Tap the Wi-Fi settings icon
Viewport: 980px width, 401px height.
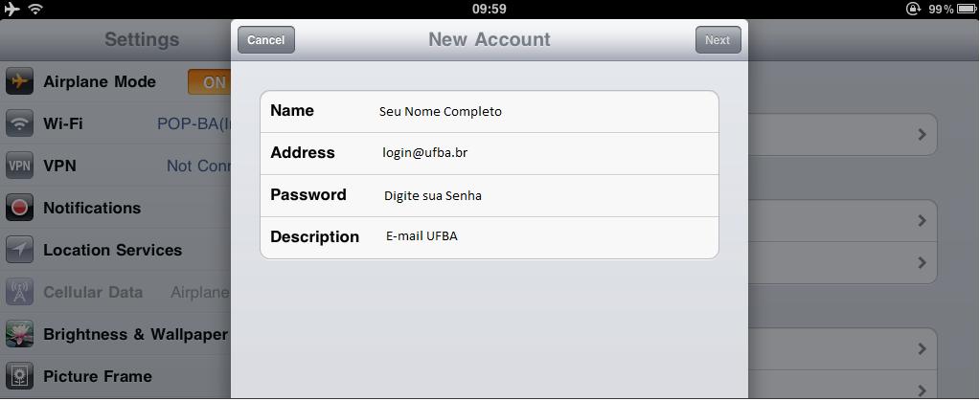click(19, 123)
